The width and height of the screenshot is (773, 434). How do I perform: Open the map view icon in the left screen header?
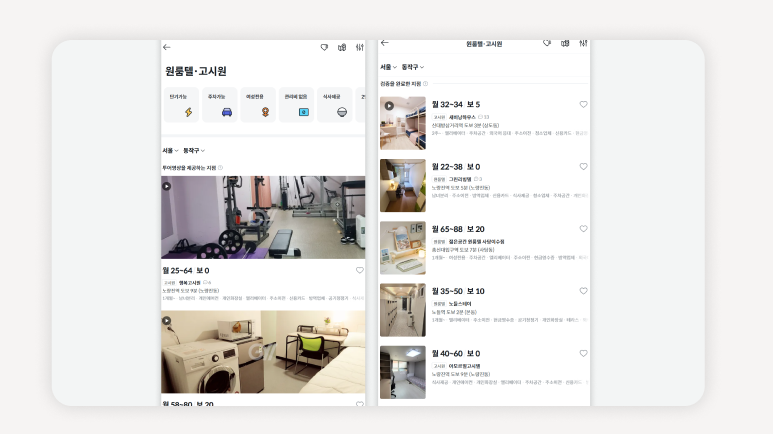342,47
